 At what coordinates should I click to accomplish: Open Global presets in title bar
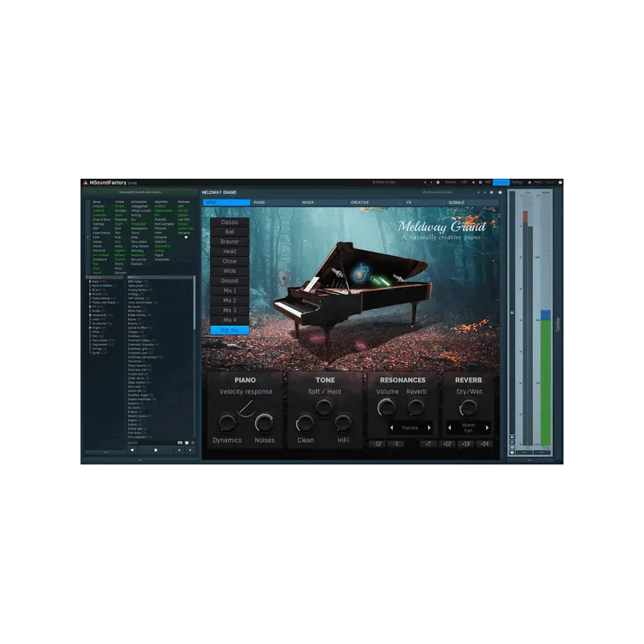[384, 183]
